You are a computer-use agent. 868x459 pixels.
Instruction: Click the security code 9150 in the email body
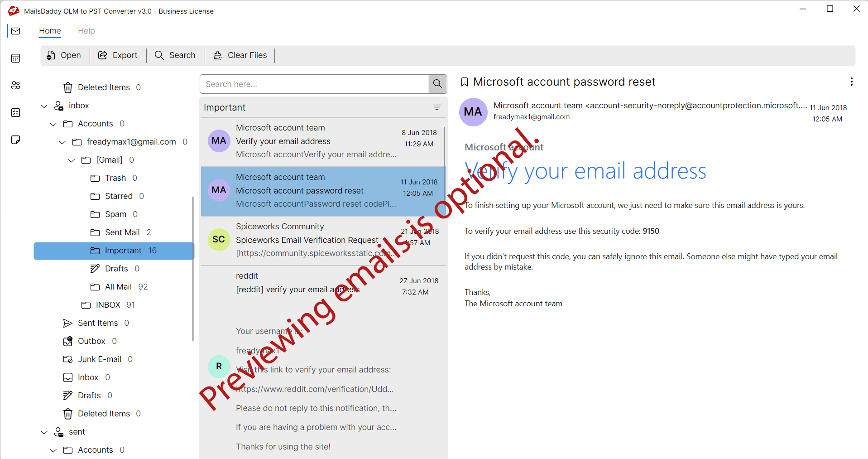[651, 231]
